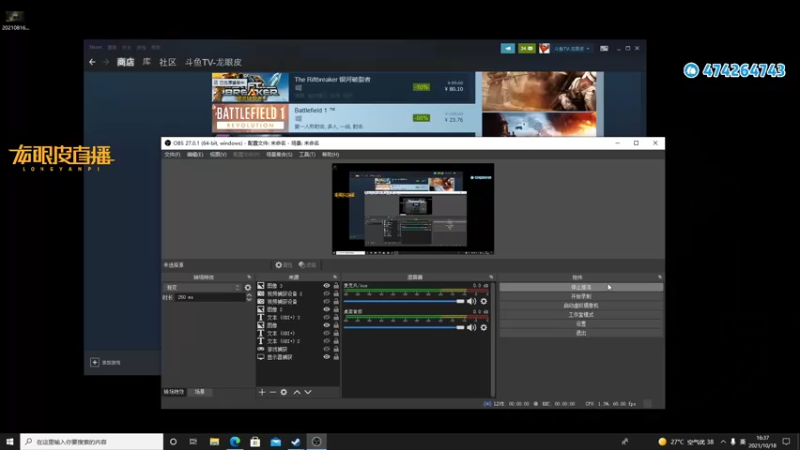
Task: Increase transition duration with up stepper
Action: pos(249,295)
